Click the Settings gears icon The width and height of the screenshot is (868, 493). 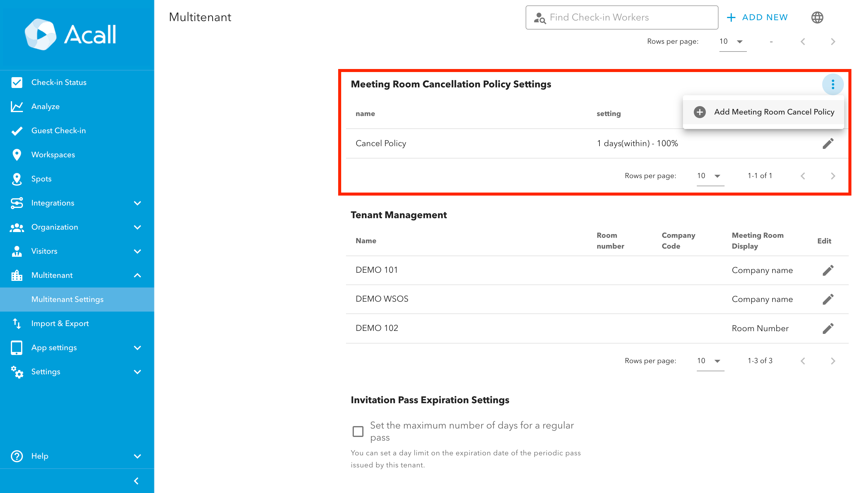pos(17,372)
